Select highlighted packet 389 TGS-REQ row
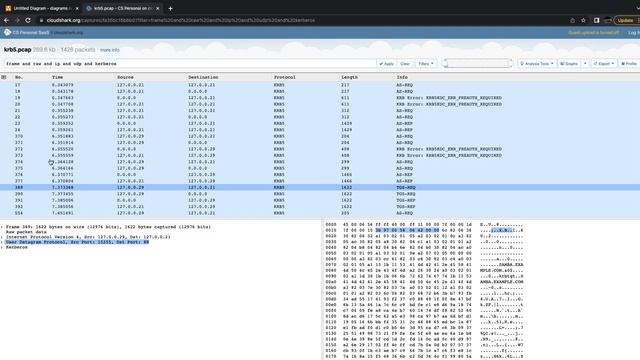Viewport: 640px width, 360px height. click(x=320, y=187)
